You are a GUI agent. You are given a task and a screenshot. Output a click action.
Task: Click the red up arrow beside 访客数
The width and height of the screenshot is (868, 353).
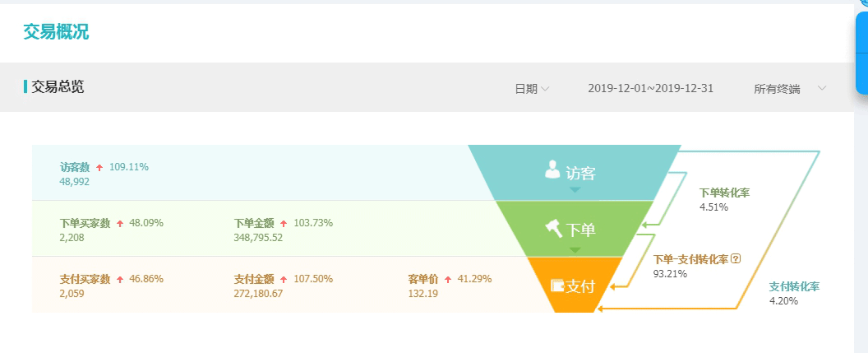coord(99,168)
